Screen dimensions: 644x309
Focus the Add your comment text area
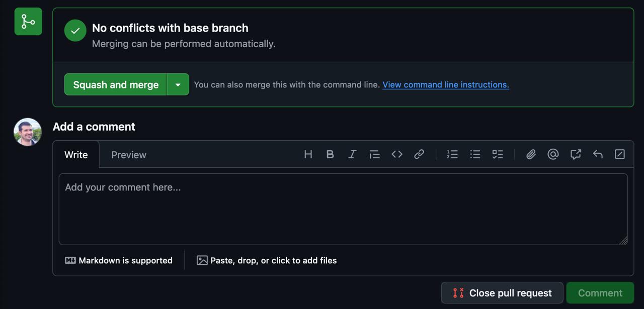(x=343, y=209)
